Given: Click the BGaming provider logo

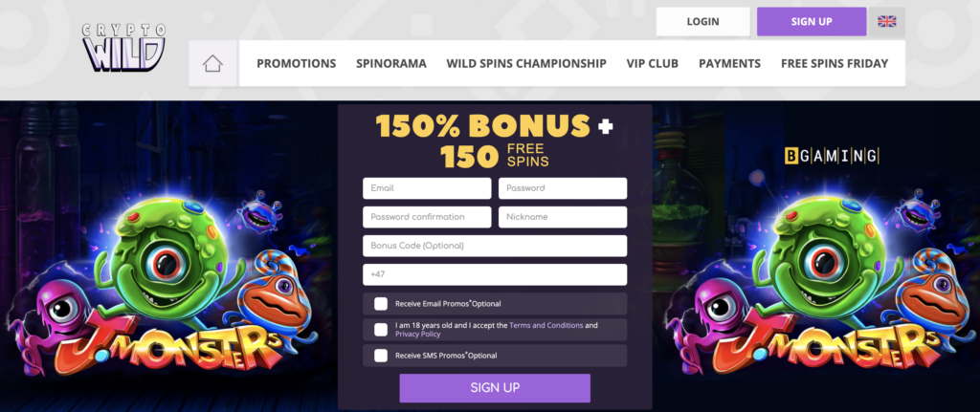Looking at the screenshot, I should pyautogui.click(x=832, y=156).
